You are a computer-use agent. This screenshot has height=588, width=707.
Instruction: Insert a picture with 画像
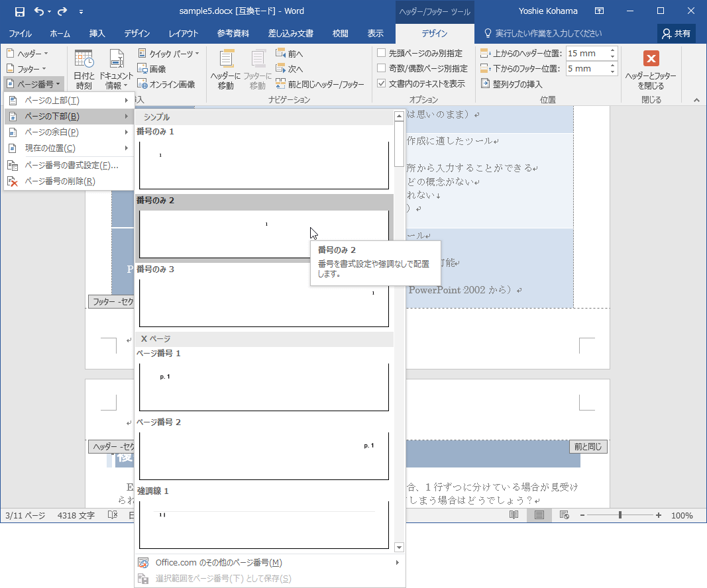(152, 69)
